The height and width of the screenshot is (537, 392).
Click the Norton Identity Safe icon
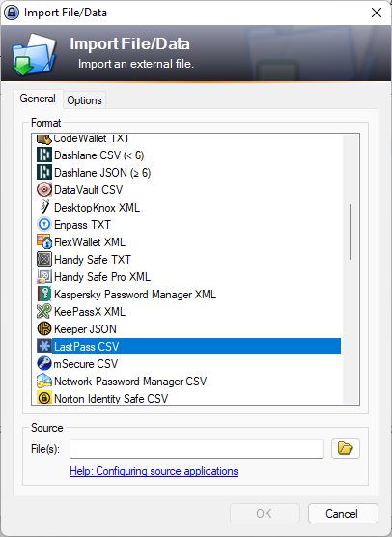[x=44, y=398]
